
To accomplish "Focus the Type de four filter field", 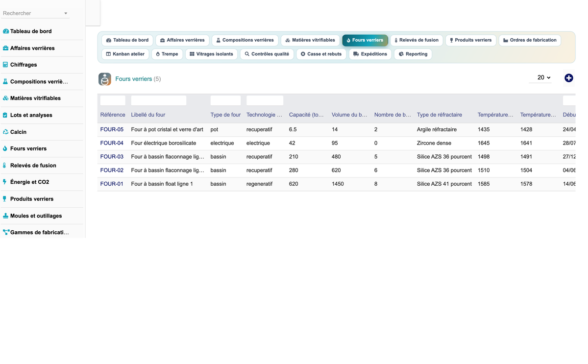I will pyautogui.click(x=225, y=100).
